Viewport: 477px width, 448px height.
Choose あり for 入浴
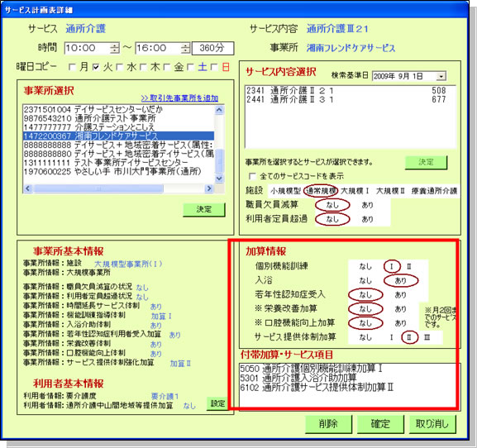(401, 280)
